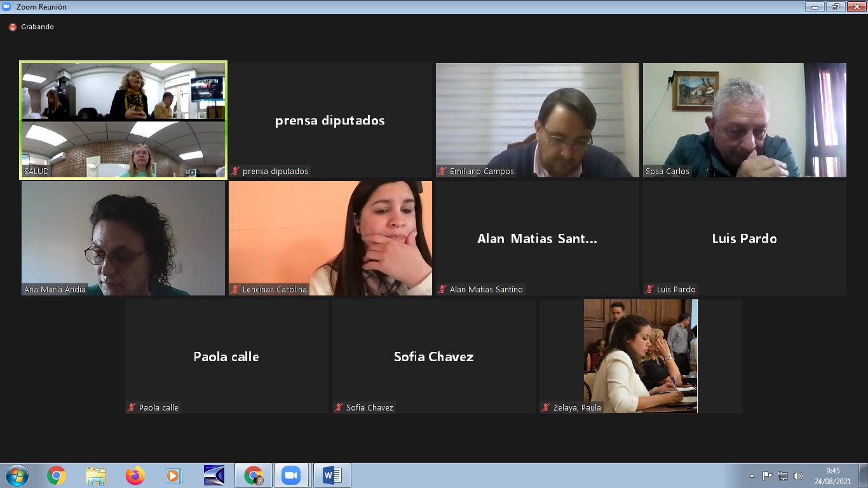The height and width of the screenshot is (488, 868).
Task: Click the red Grabando recording indicator dot
Action: tap(13, 27)
